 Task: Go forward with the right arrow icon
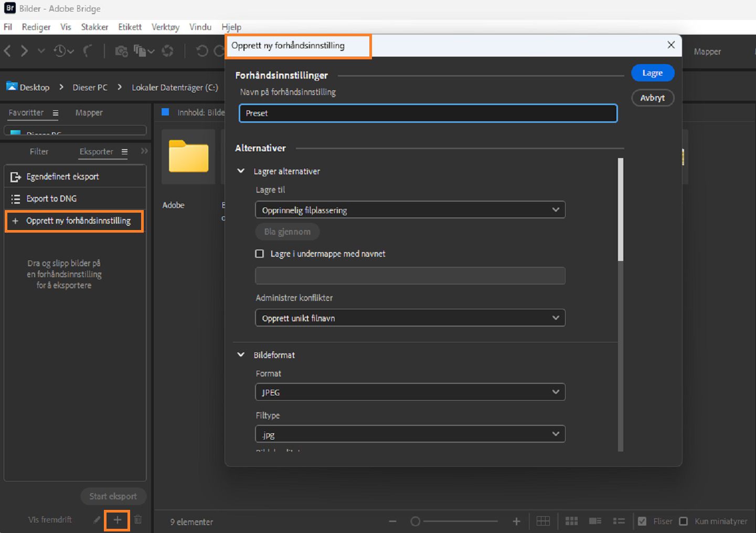pyautogui.click(x=24, y=51)
